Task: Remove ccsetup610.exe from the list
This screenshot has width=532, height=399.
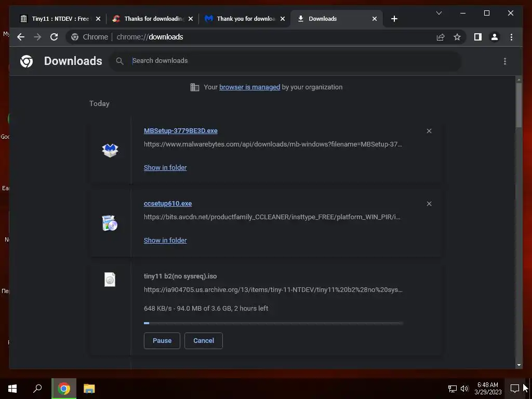Action: pyautogui.click(x=429, y=204)
